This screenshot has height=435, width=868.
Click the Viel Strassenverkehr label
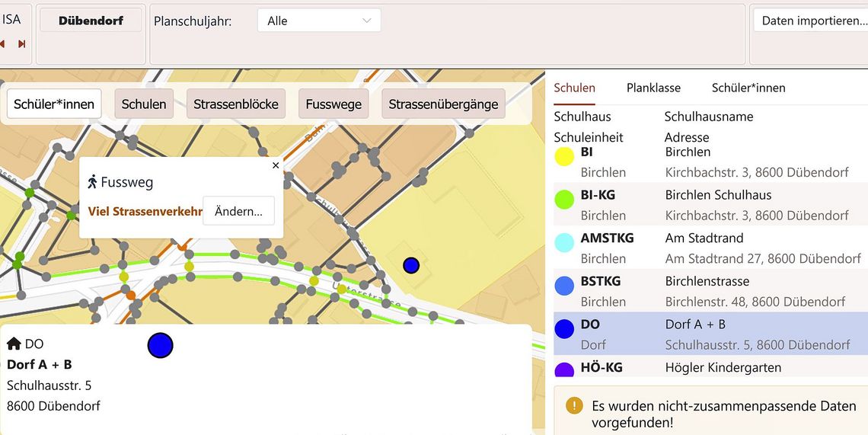point(145,211)
